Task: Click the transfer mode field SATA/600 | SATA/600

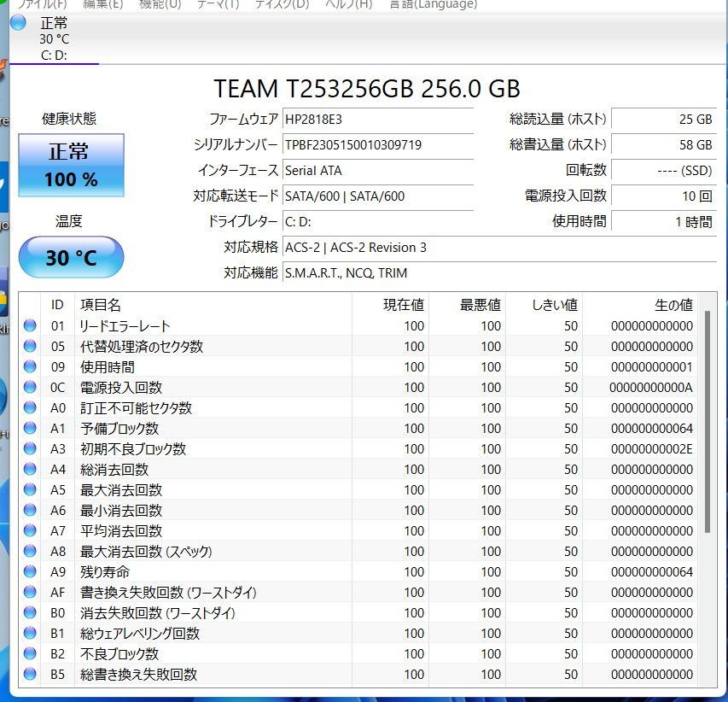Action: 378,196
